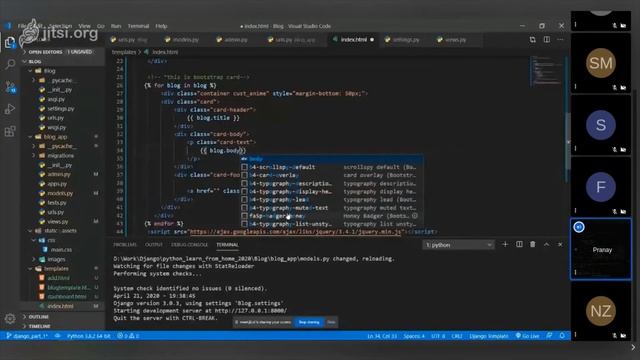Click the Go Live status bar button
640x360 pixels.
[x=527, y=336]
